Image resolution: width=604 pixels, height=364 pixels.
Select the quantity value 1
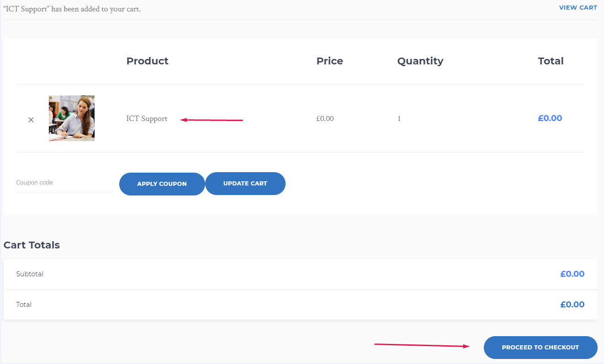[x=399, y=119]
